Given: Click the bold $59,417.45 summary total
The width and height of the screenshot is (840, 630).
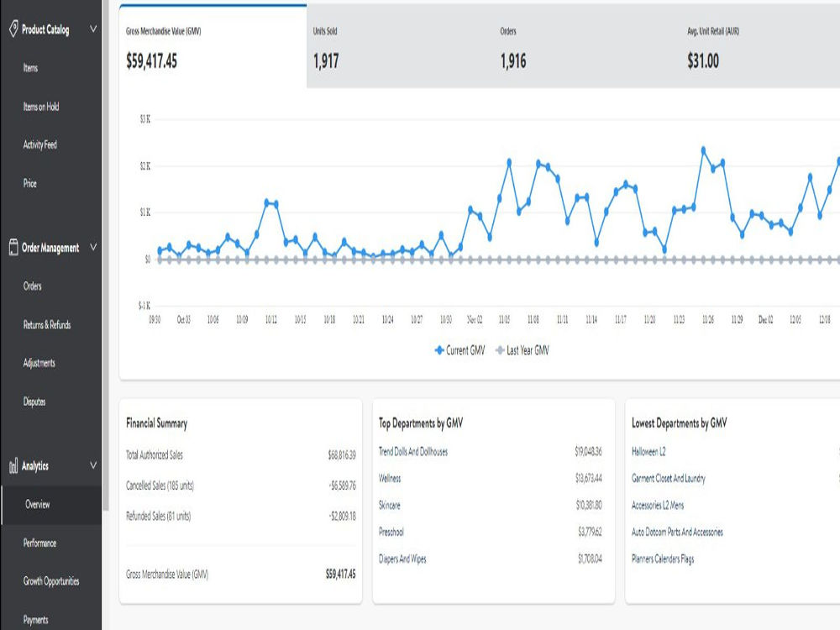Looking at the screenshot, I should tap(341, 575).
